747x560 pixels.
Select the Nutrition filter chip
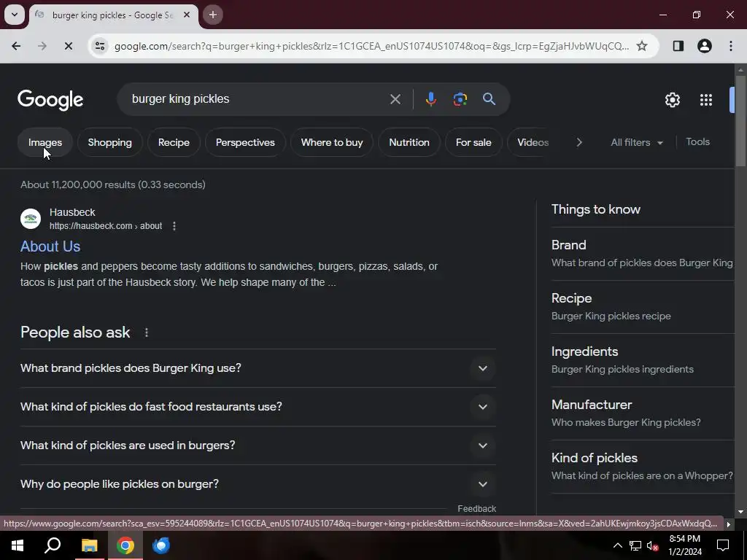[409, 142]
